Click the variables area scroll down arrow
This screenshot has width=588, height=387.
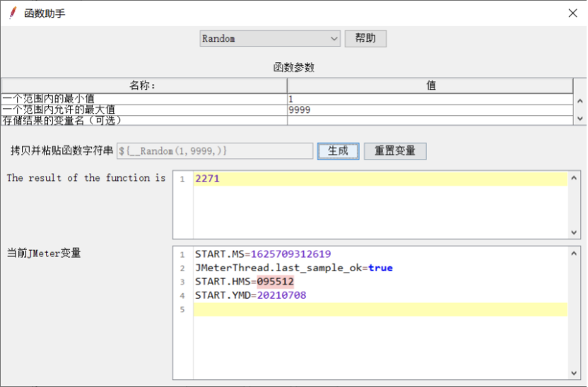tap(574, 373)
